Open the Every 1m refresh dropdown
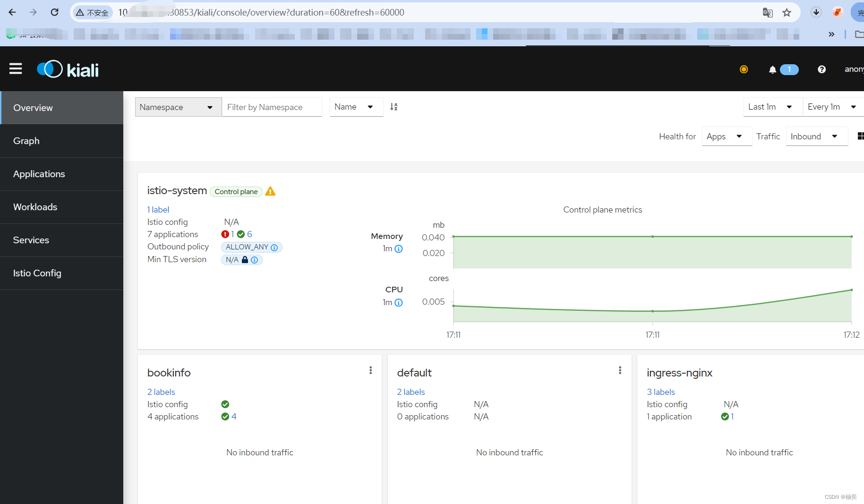The image size is (864, 504). coord(833,107)
